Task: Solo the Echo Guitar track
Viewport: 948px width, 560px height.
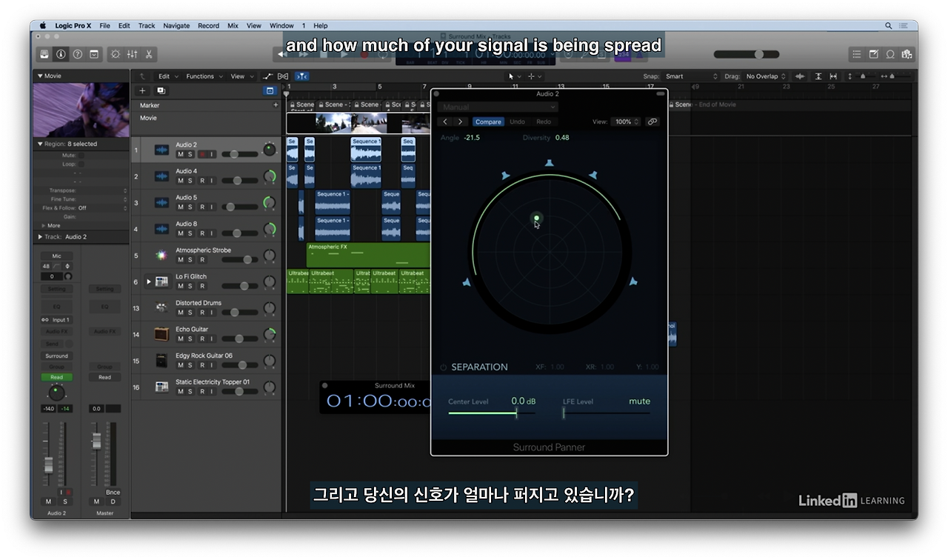Action: click(x=190, y=339)
